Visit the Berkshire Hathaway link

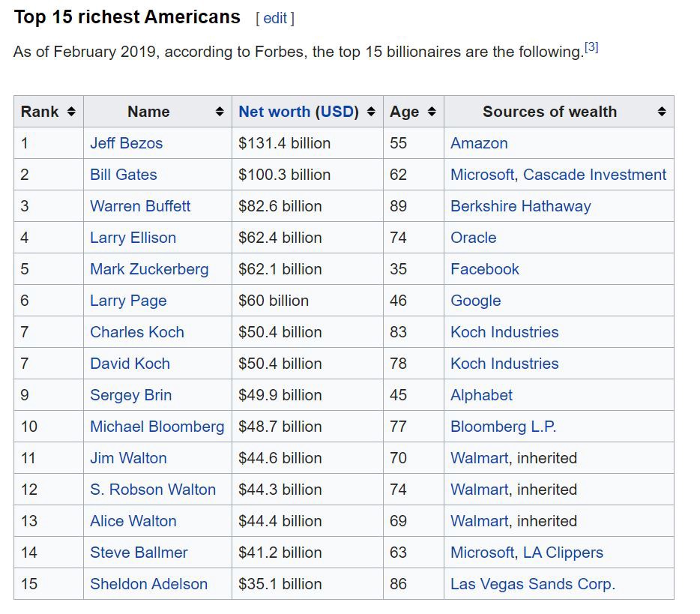[x=520, y=206]
